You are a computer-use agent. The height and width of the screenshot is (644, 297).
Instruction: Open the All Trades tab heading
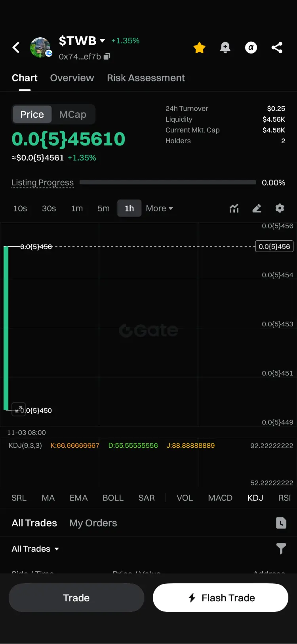point(34,523)
